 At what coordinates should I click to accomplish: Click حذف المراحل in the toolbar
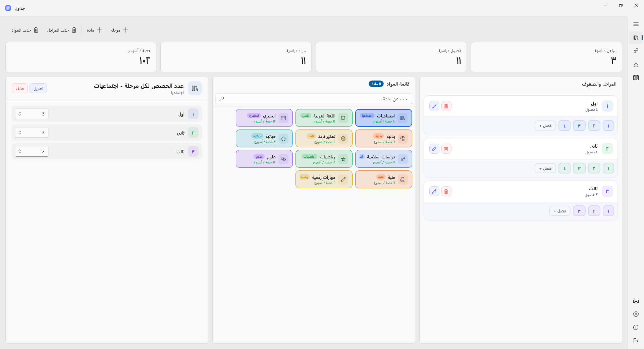point(62,30)
